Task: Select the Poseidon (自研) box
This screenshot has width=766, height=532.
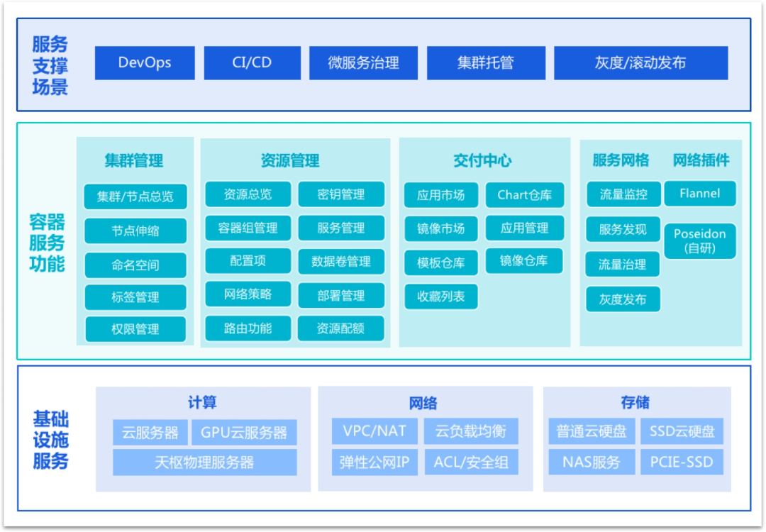Action: (700, 241)
